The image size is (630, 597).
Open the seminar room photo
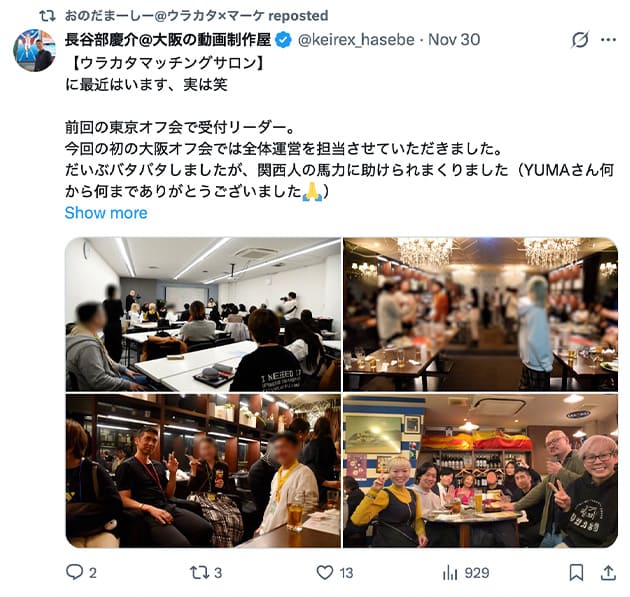click(203, 314)
